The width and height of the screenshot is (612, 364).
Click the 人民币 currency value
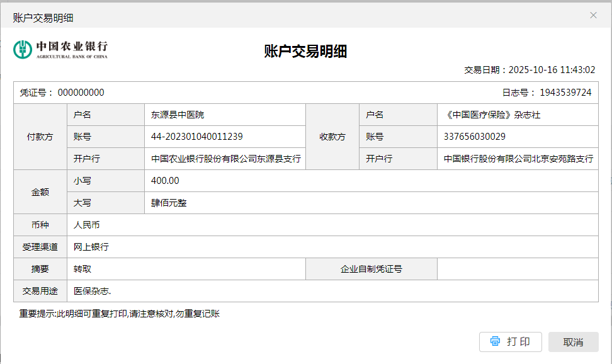87,225
